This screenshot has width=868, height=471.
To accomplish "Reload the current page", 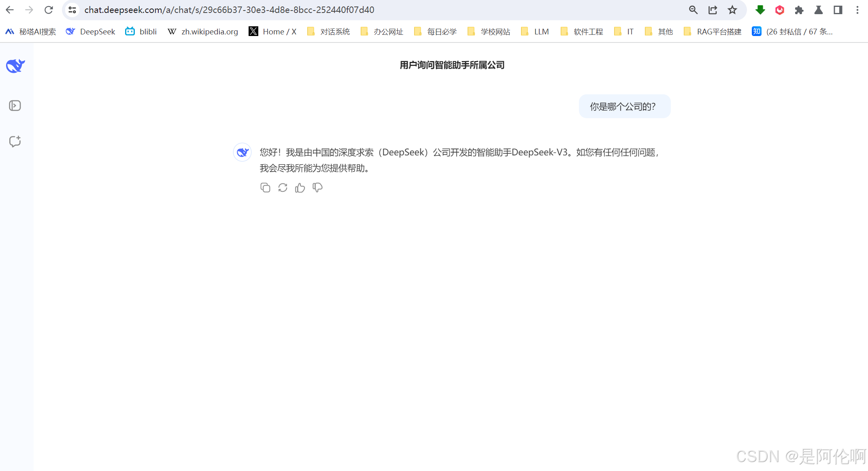I will point(49,10).
